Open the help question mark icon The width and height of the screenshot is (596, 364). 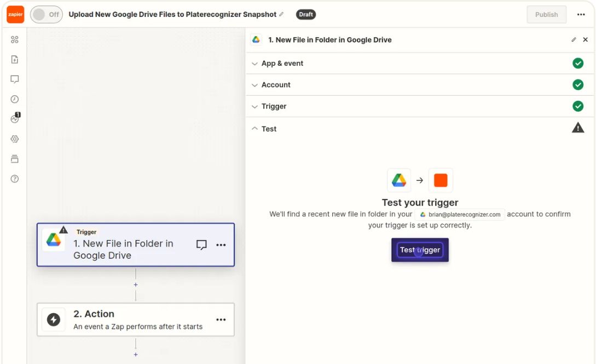(x=15, y=179)
